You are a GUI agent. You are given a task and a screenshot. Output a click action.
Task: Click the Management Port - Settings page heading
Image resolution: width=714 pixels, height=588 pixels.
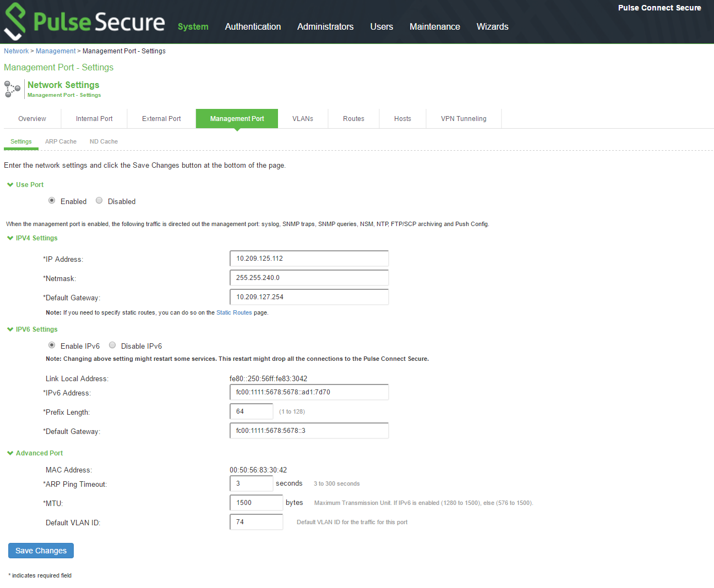[59, 67]
